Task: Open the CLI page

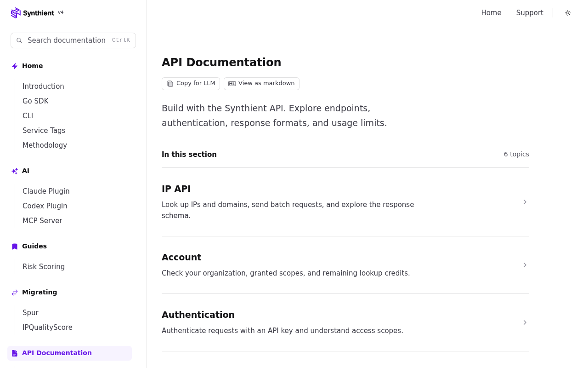Action: click(28, 116)
